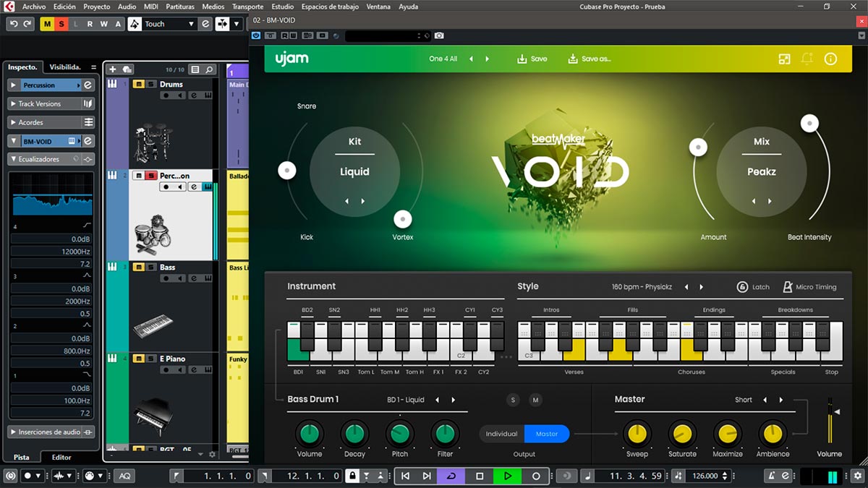The height and width of the screenshot is (488, 868).
Task: Click the Acordes chord settings icon
Action: (88, 122)
